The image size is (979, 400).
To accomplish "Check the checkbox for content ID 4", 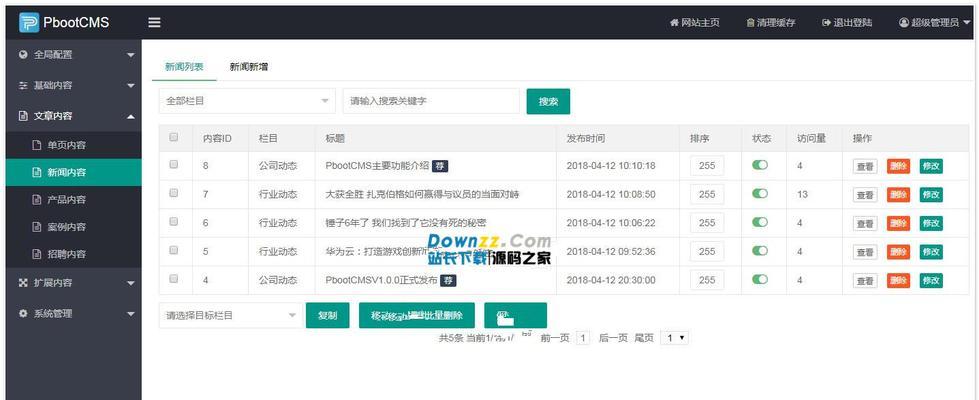I will [x=174, y=279].
